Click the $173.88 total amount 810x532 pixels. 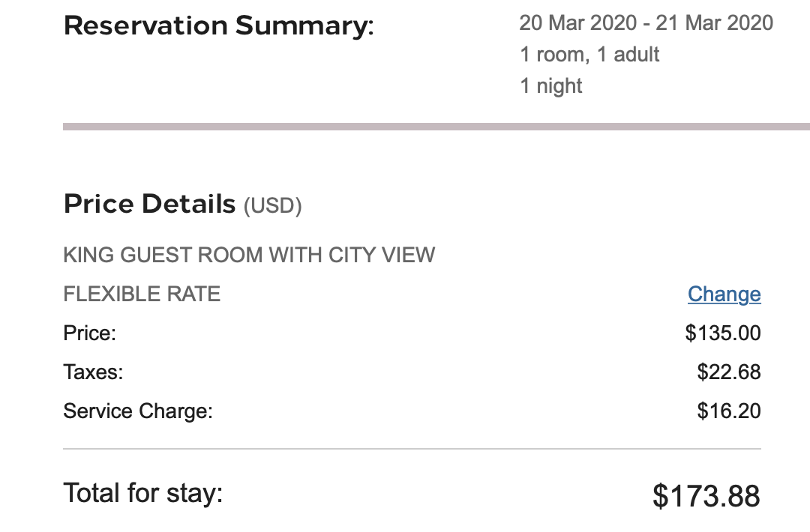click(x=706, y=496)
